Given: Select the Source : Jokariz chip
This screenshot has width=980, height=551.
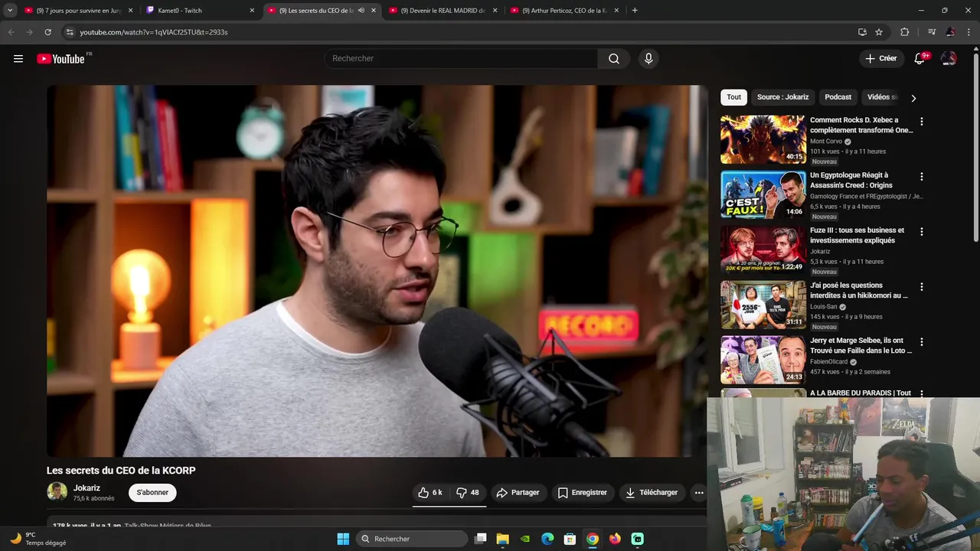Looking at the screenshot, I should pos(782,97).
